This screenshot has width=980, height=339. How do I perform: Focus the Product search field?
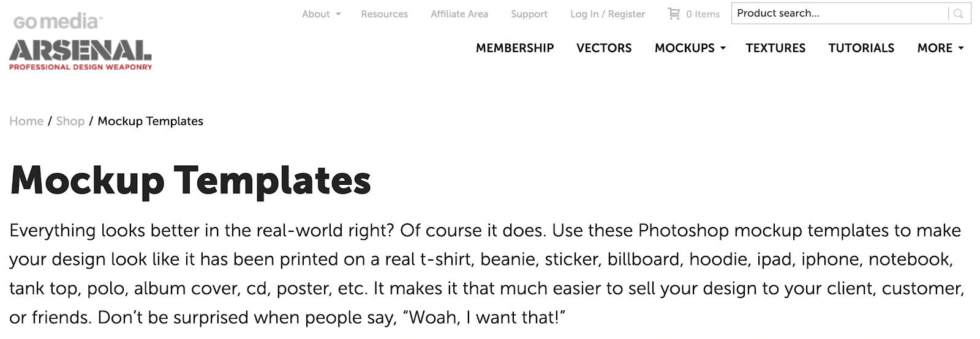point(839,13)
